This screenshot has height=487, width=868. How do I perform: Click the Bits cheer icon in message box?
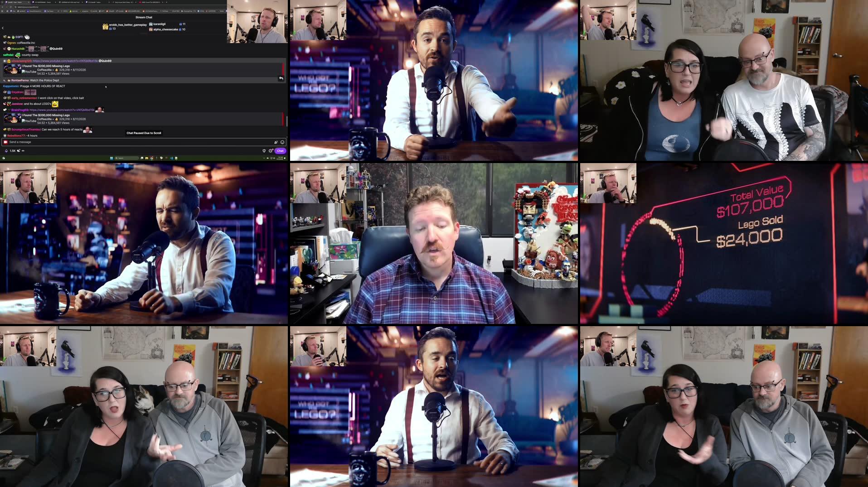275,142
